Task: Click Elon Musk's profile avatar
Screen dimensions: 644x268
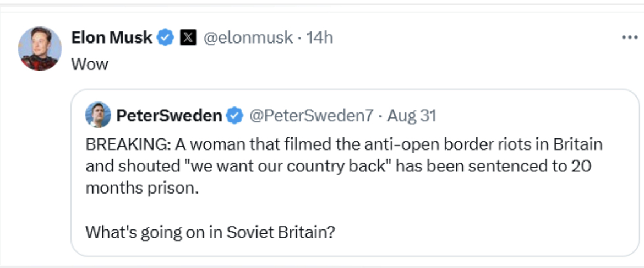Action: pyautogui.click(x=40, y=49)
